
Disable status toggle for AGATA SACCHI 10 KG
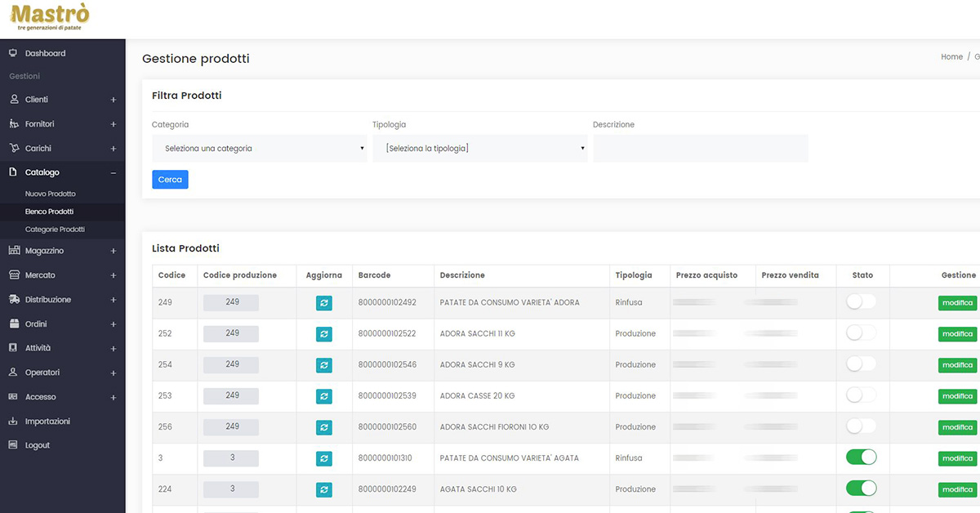(x=861, y=488)
